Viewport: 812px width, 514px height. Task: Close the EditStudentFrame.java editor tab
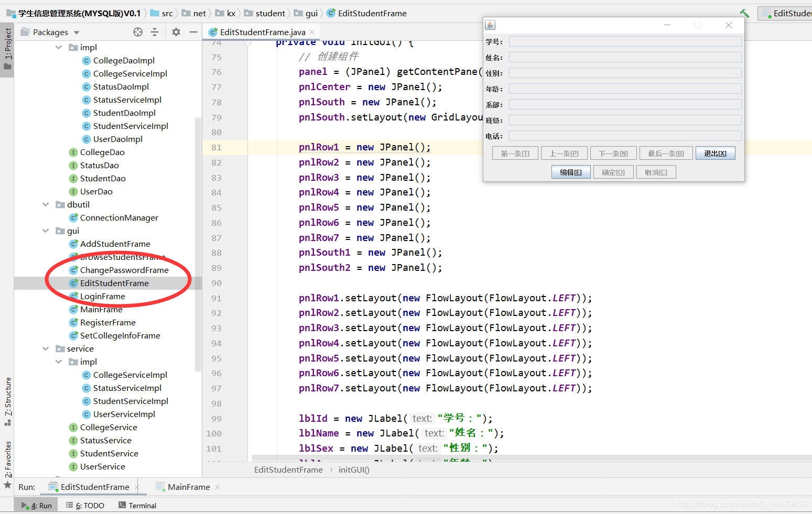[312, 32]
